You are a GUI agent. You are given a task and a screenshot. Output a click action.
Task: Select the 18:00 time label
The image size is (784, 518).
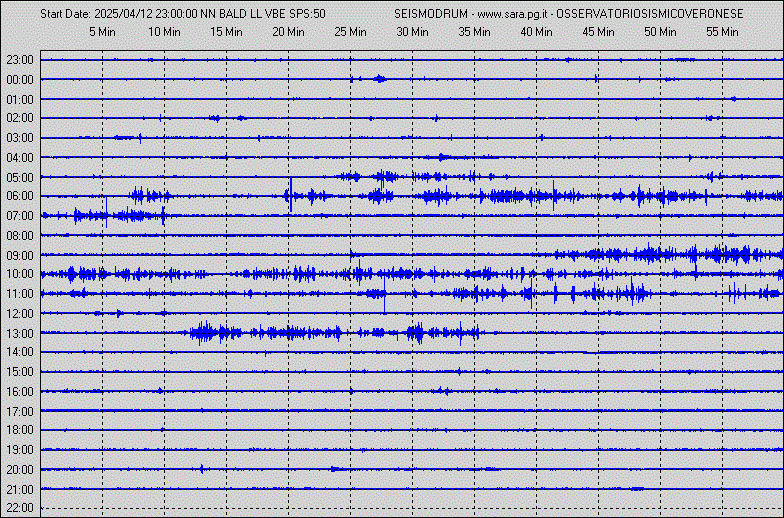(x=20, y=430)
